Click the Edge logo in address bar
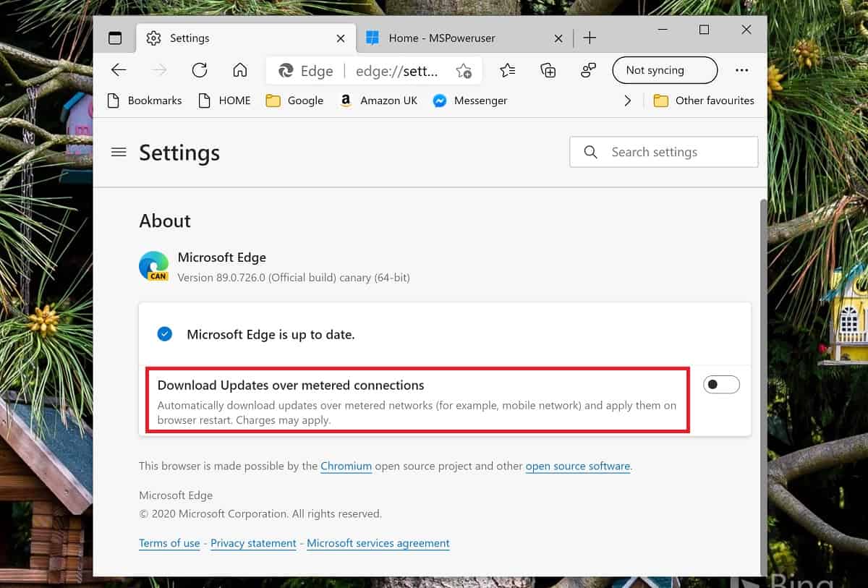This screenshot has width=868, height=588. click(286, 71)
